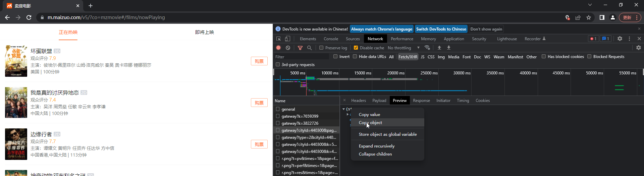Click the Filter text input field
The width and height of the screenshot is (644, 176).
tap(301, 57)
